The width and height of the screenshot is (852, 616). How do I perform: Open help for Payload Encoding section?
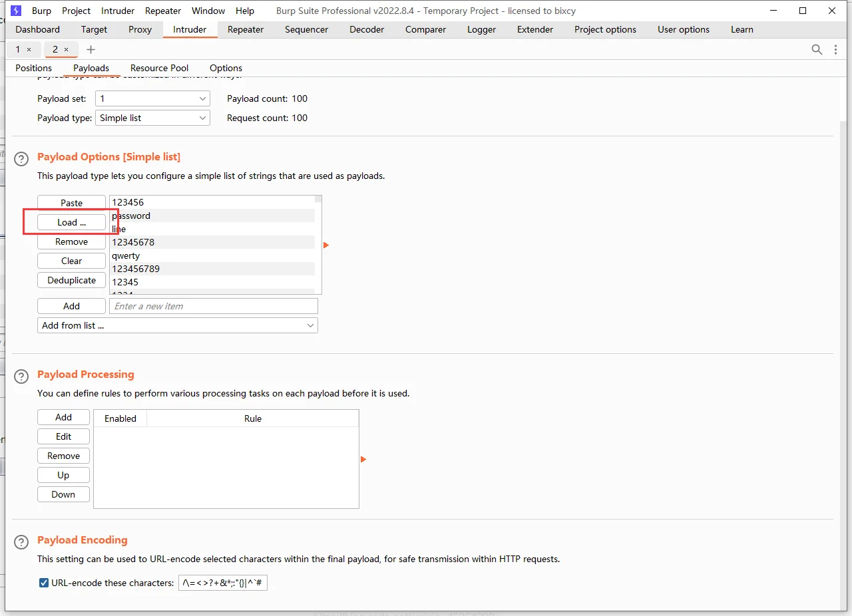point(22,542)
